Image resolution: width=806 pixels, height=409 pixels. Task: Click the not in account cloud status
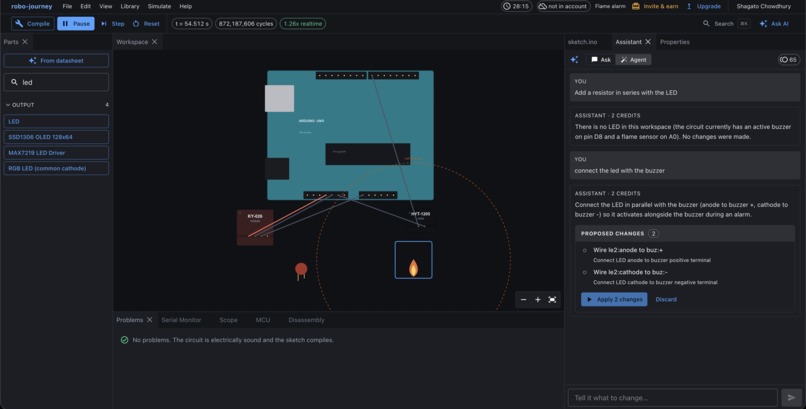(x=563, y=6)
